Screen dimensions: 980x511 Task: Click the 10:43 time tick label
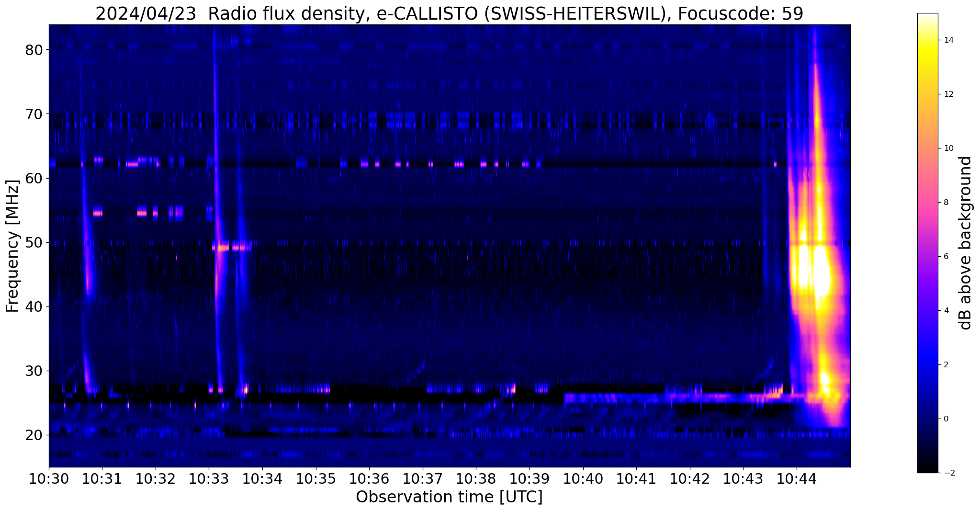tap(743, 478)
